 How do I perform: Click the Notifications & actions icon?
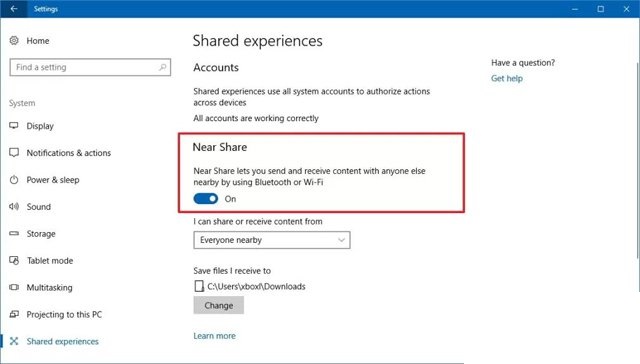(x=14, y=153)
